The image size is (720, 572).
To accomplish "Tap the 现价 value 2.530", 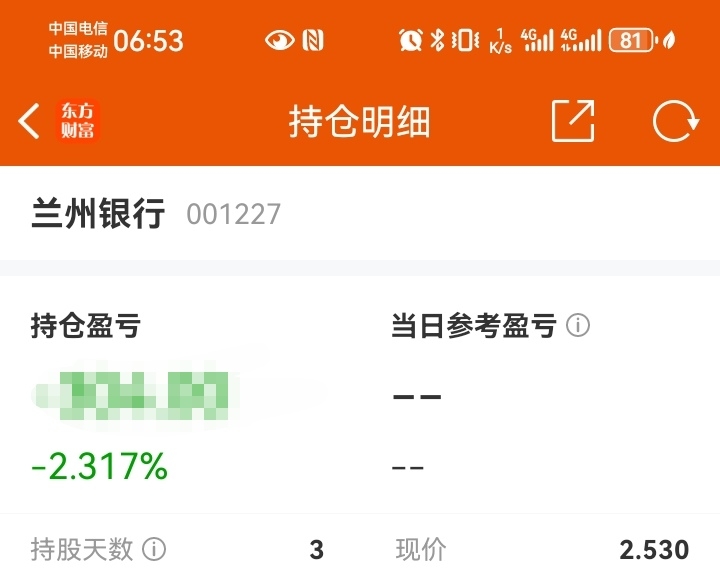I will 654,550.
